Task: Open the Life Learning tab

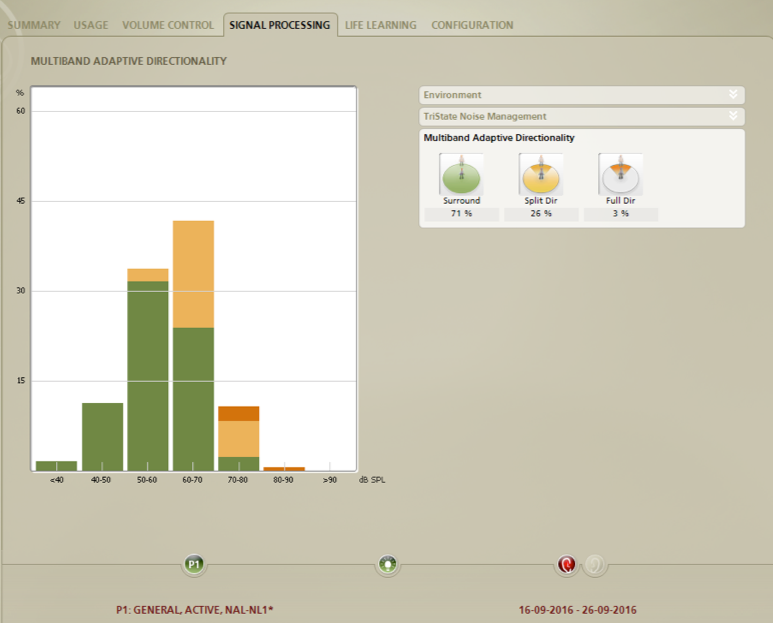Action: 381,25
